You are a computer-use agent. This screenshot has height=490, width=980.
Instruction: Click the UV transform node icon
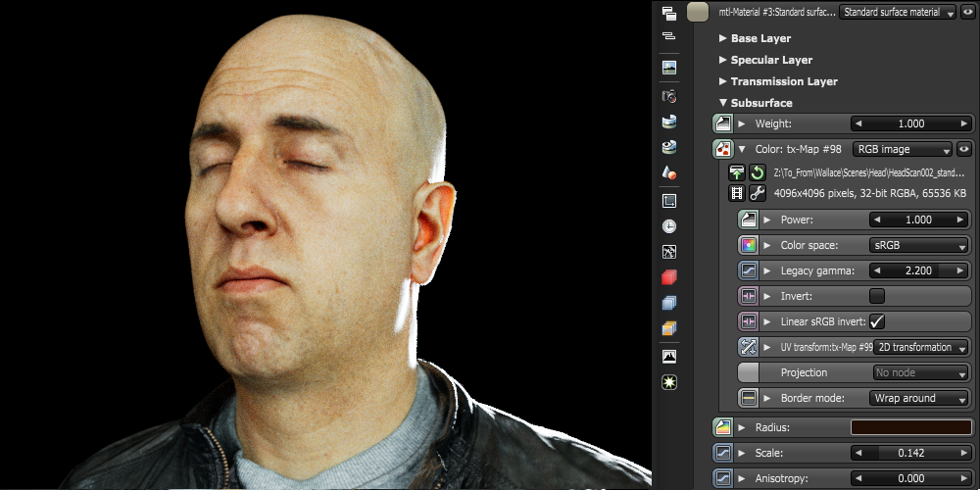[748, 347]
